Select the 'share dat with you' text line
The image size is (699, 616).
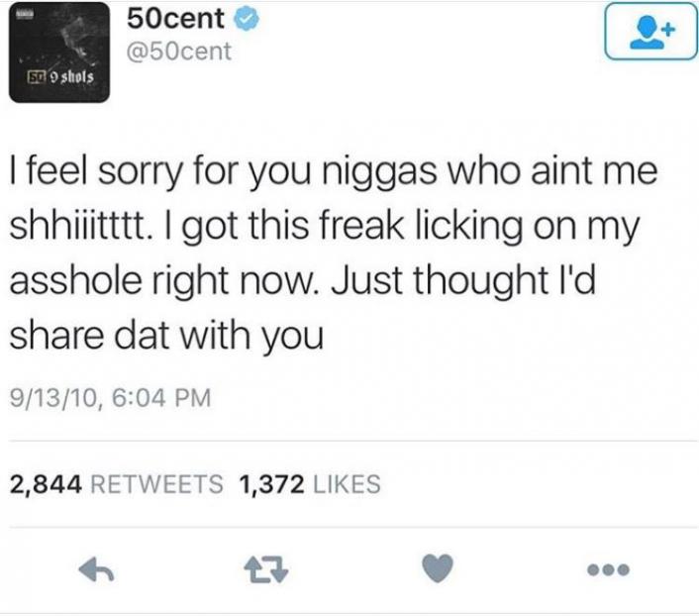pos(166,337)
